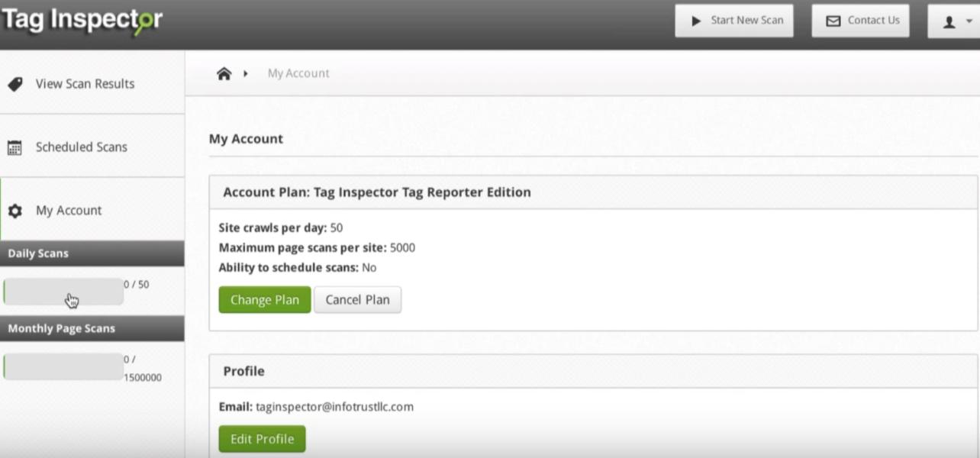
Task: Select My Account in sidebar
Action: click(92, 210)
